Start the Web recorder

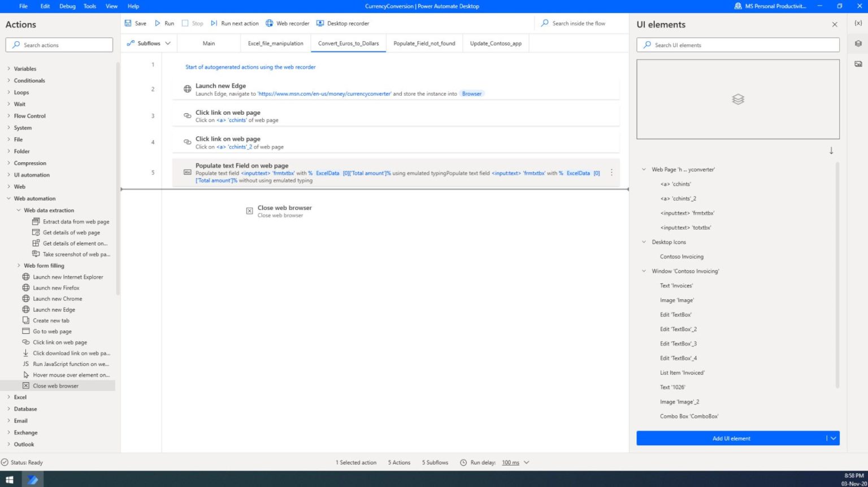point(288,23)
